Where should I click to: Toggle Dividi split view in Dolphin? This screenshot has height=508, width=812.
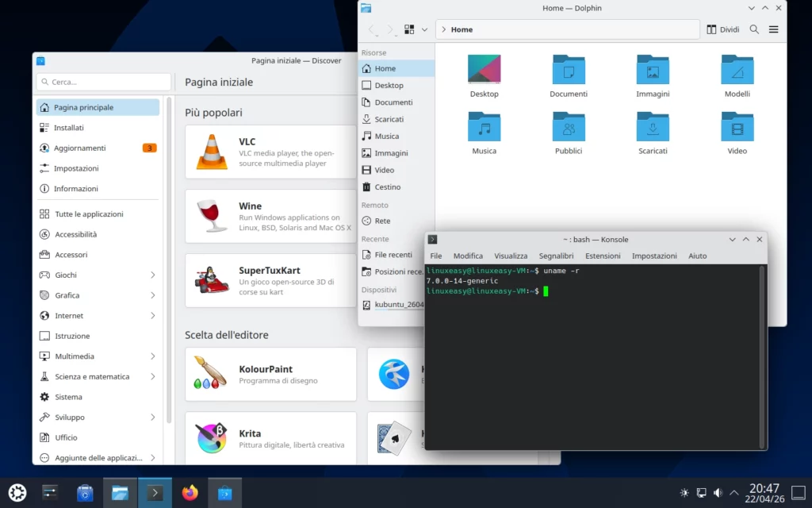point(722,29)
